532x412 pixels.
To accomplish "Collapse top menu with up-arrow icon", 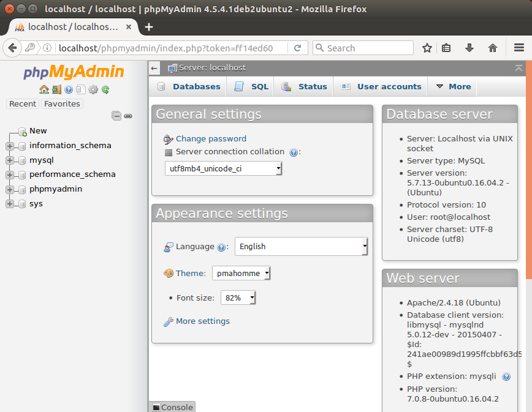I will point(519,68).
